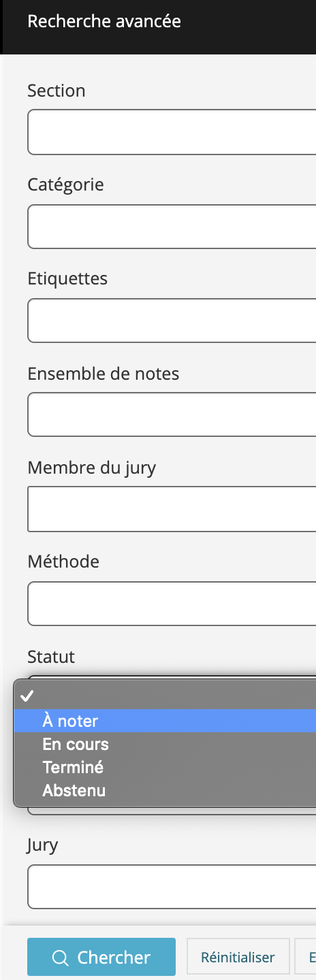
Task: Click the Statut field label
Action: [x=51, y=657]
